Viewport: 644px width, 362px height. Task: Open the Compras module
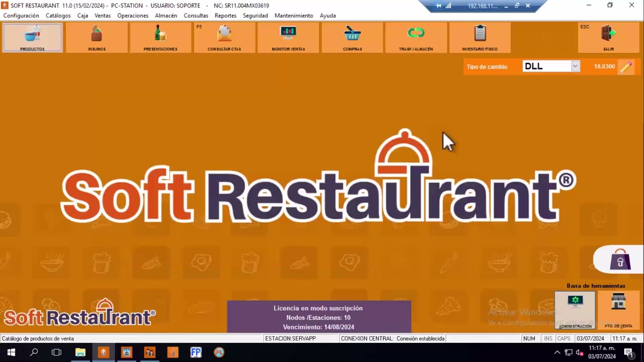point(352,38)
